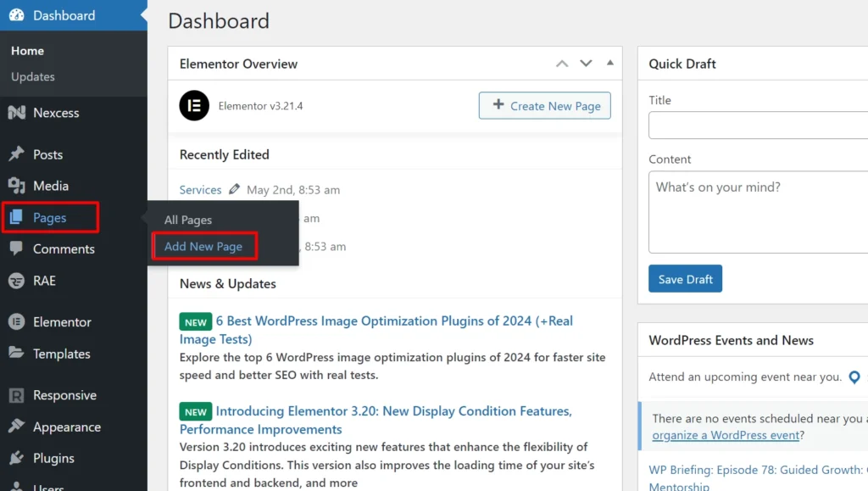The width and height of the screenshot is (868, 491).
Task: Click the Create New Page button
Action: (x=545, y=105)
